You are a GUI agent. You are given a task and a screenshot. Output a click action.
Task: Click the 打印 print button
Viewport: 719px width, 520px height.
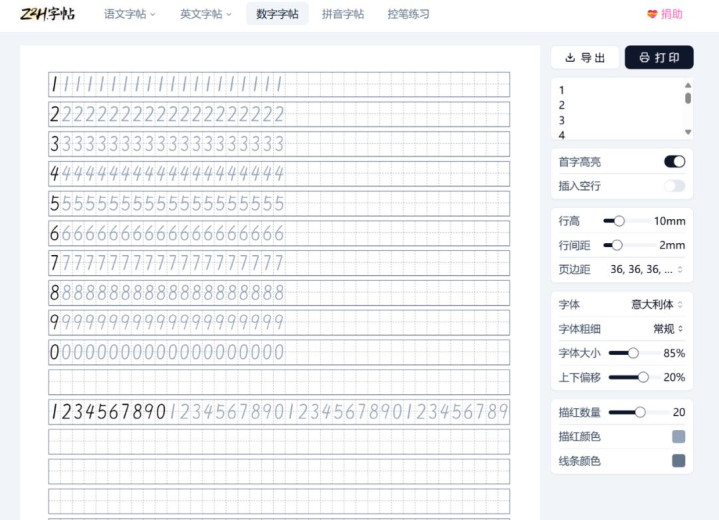tap(659, 57)
